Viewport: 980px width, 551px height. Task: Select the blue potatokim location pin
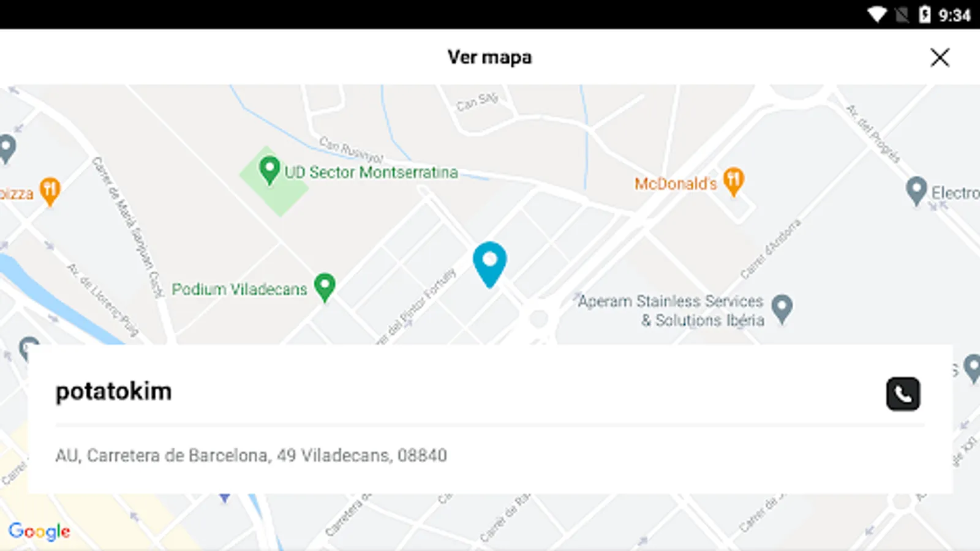click(x=489, y=264)
